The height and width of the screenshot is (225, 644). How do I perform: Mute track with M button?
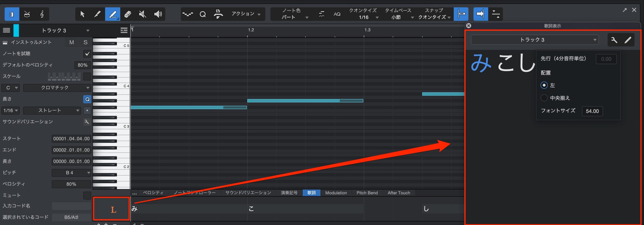pyautogui.click(x=72, y=42)
